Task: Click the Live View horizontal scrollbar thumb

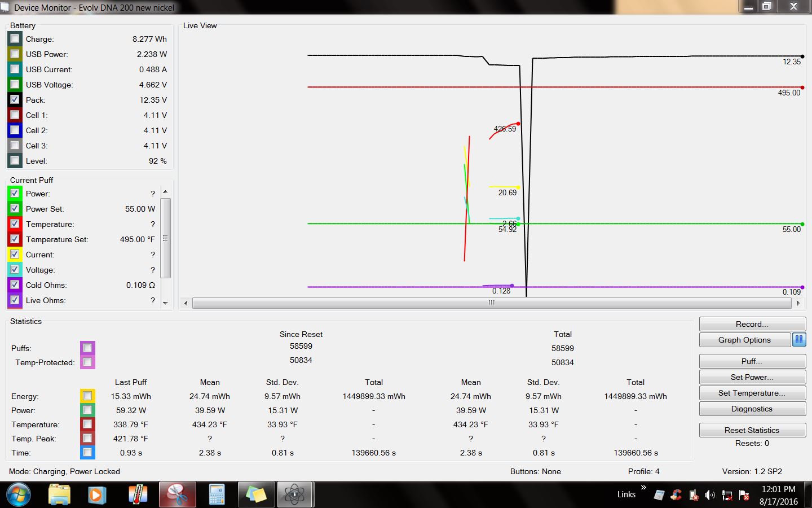Action: coord(491,303)
